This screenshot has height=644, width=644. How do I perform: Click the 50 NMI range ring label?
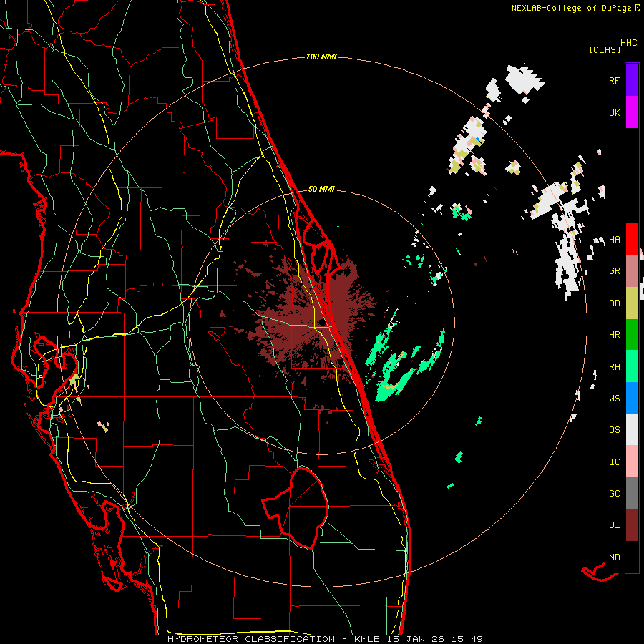tap(321, 189)
